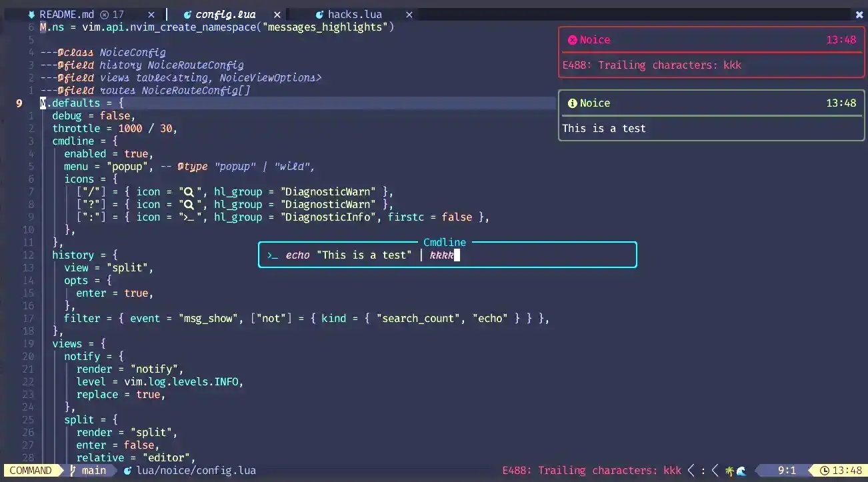The width and height of the screenshot is (868, 482).
Task: Click the clock icon next to 13:48
Action: (824, 470)
